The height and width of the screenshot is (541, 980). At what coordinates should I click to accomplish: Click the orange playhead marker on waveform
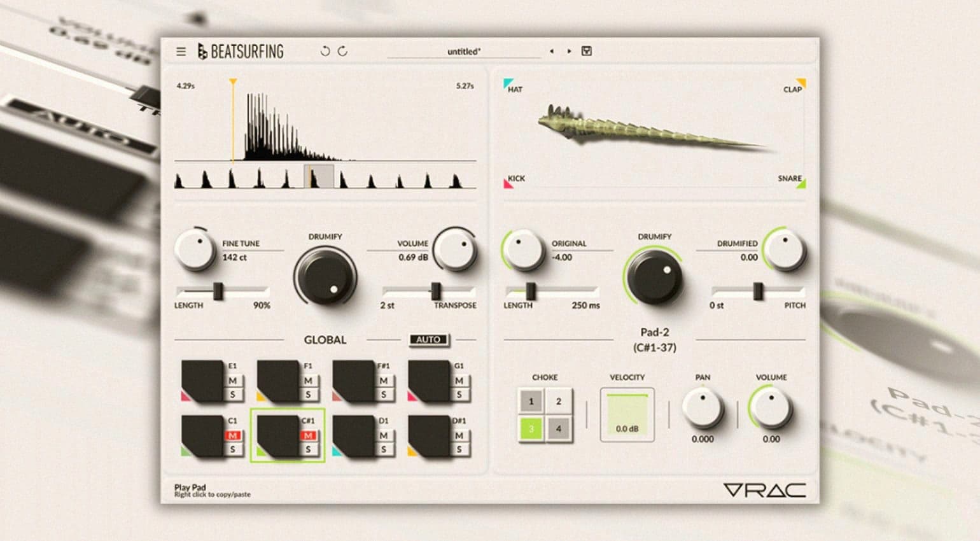(x=233, y=82)
